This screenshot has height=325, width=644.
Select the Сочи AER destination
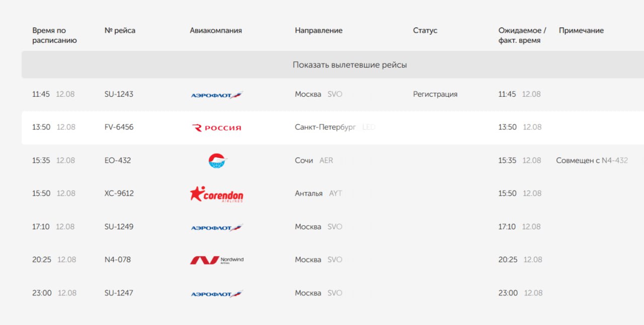pyautogui.click(x=314, y=160)
